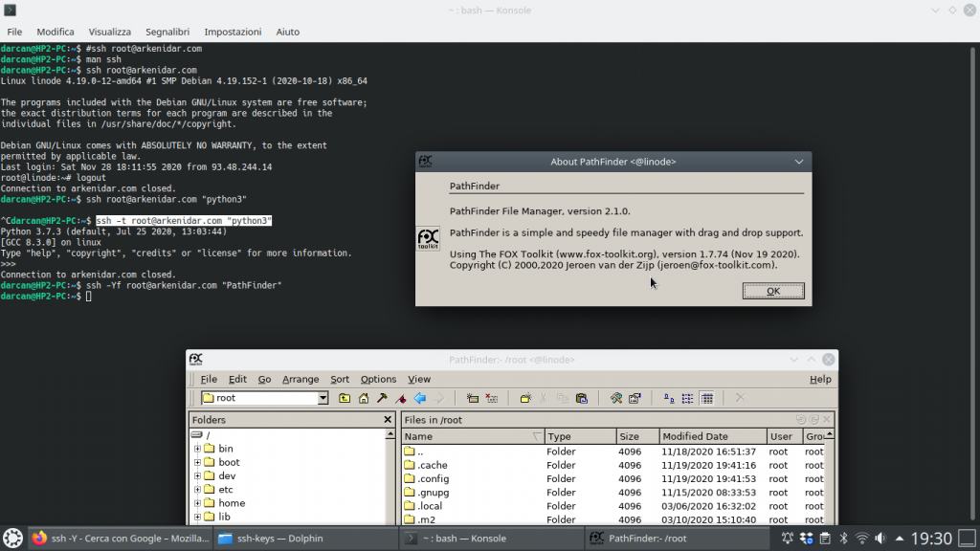The width and height of the screenshot is (980, 551).
Task: Switch to ssh-keys Dolphin window in taskbar
Action: click(x=306, y=538)
